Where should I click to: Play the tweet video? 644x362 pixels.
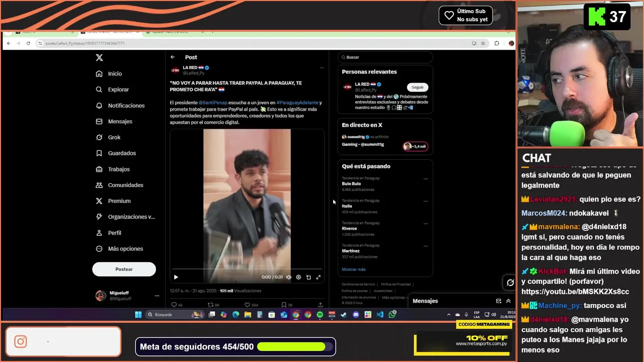point(176,277)
